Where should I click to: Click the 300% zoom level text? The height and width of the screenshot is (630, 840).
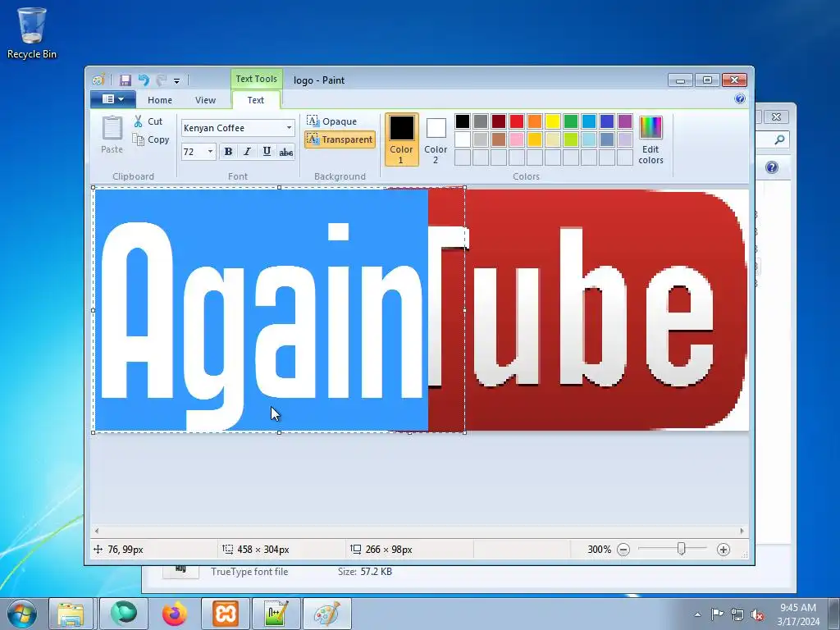click(599, 549)
